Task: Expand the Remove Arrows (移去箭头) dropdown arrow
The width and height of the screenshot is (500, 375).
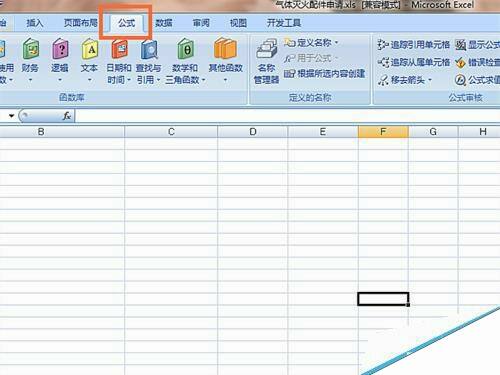Action: pos(430,80)
